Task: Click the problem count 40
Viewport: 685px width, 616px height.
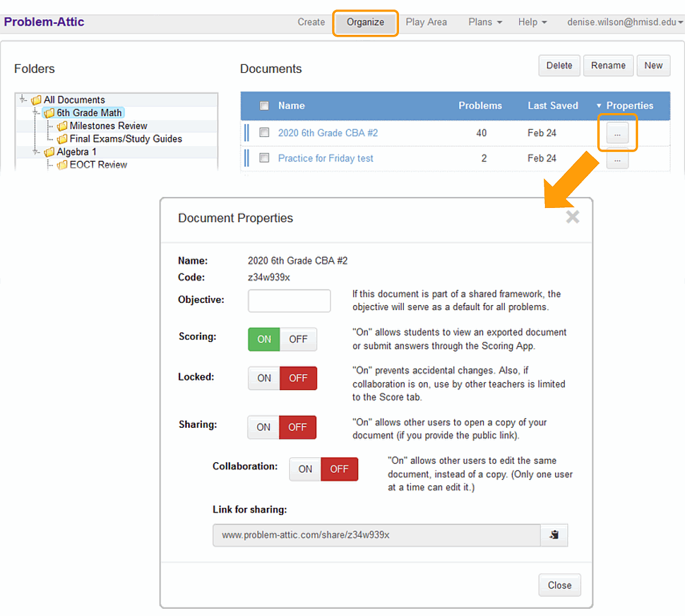Action: click(481, 133)
